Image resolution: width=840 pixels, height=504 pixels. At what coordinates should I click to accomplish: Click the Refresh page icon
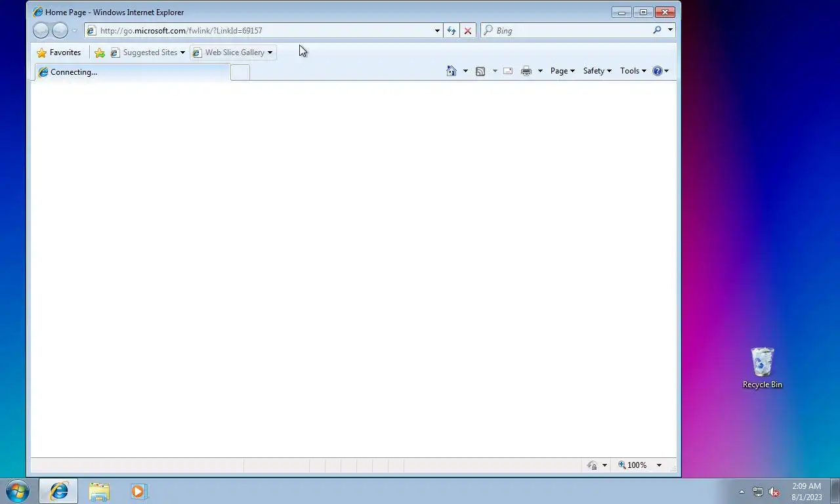pos(451,30)
